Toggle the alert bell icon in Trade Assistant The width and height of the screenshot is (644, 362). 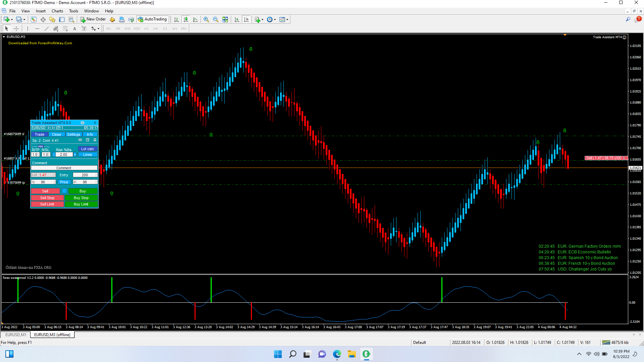[x=95, y=140]
